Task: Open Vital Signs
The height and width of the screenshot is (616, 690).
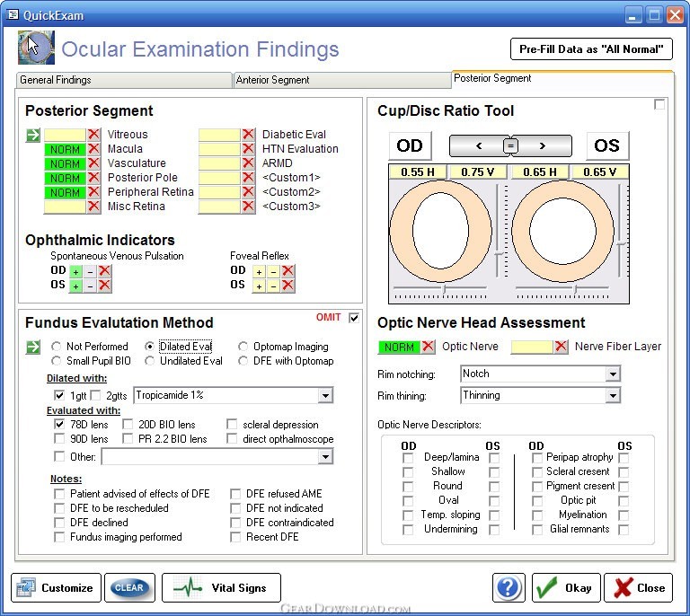Action: click(221, 587)
